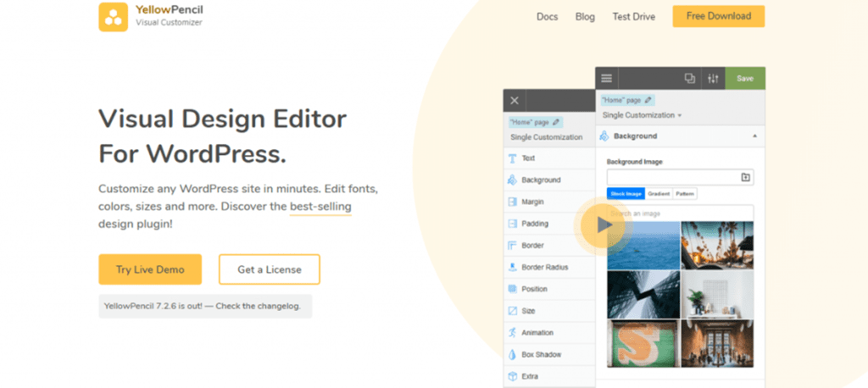This screenshot has width=868, height=388.
Task: Select the Size icon
Action: (512, 311)
